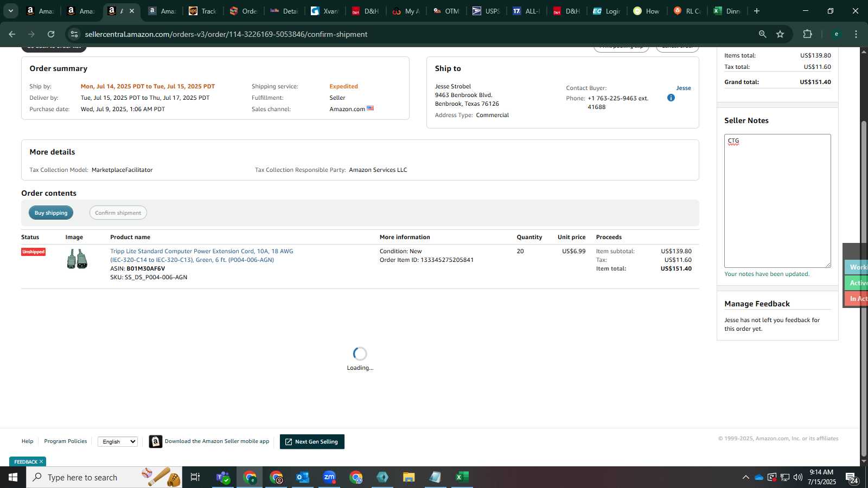Click the Buy shipping button

coord(51,213)
